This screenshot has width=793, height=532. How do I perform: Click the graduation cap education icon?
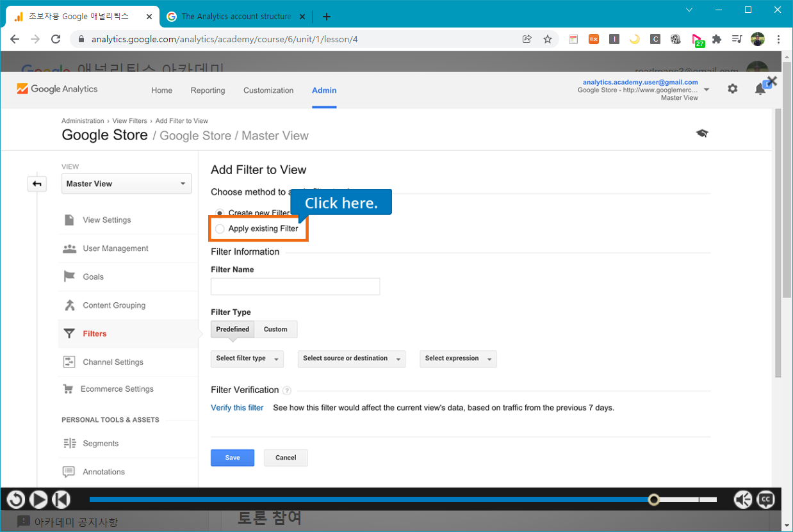(702, 133)
